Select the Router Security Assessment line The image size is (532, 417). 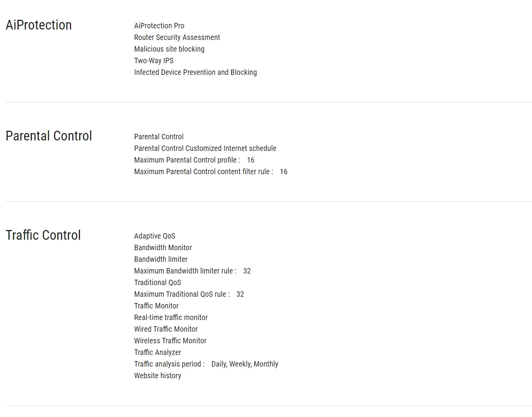click(177, 37)
